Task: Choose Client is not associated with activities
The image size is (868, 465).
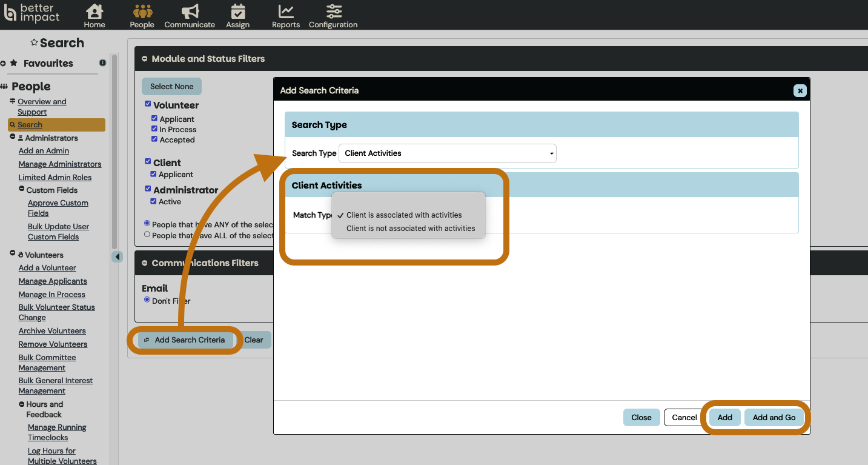Action: (410, 229)
